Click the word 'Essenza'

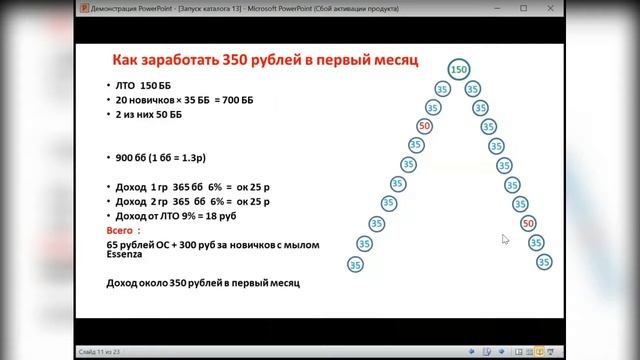[x=124, y=254]
